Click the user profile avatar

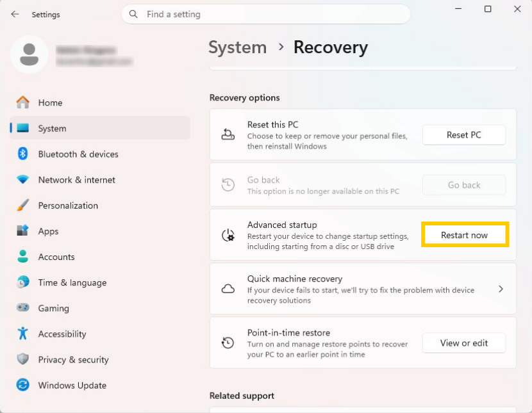tap(29, 54)
